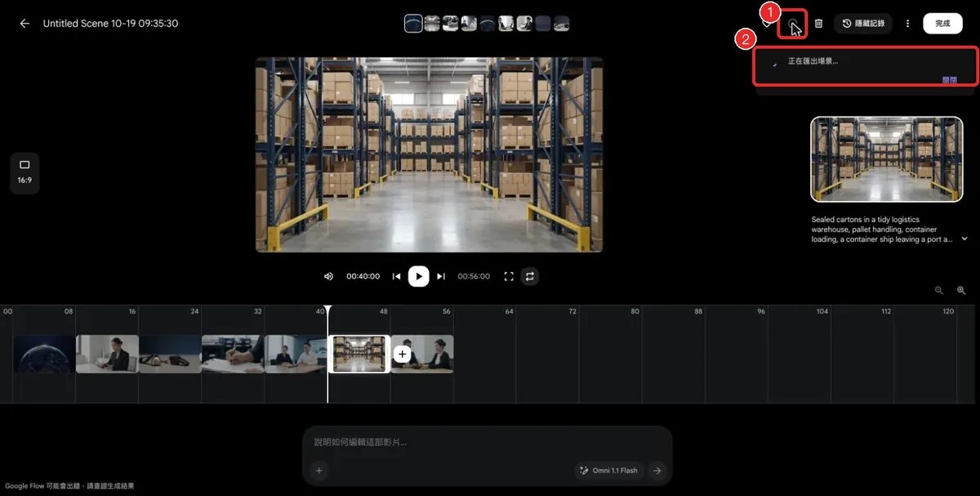
Task: Open the 16:9 aspect ratio selector
Action: click(x=24, y=172)
